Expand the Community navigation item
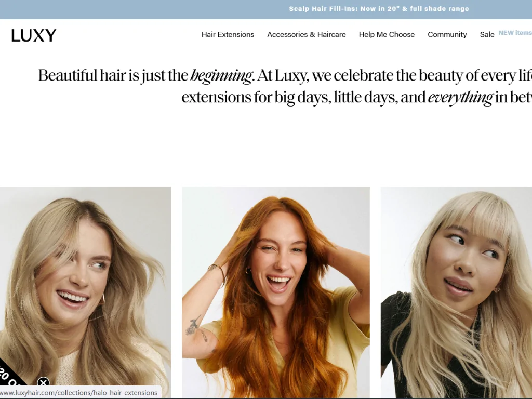The image size is (532, 399). pyautogui.click(x=447, y=34)
